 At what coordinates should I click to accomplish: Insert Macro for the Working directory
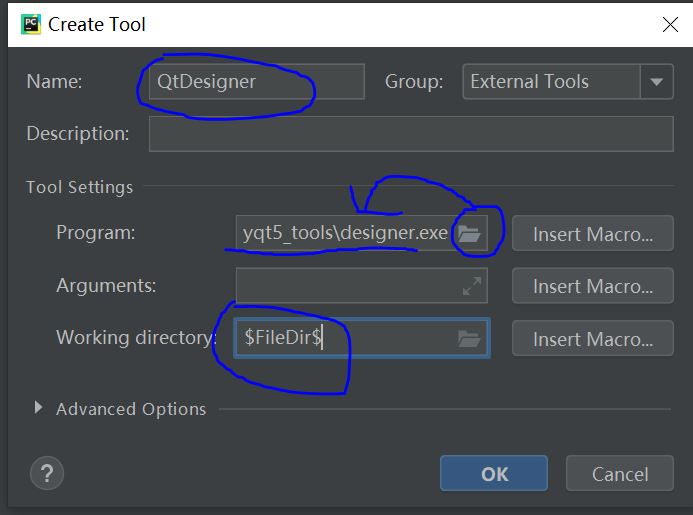tap(592, 339)
